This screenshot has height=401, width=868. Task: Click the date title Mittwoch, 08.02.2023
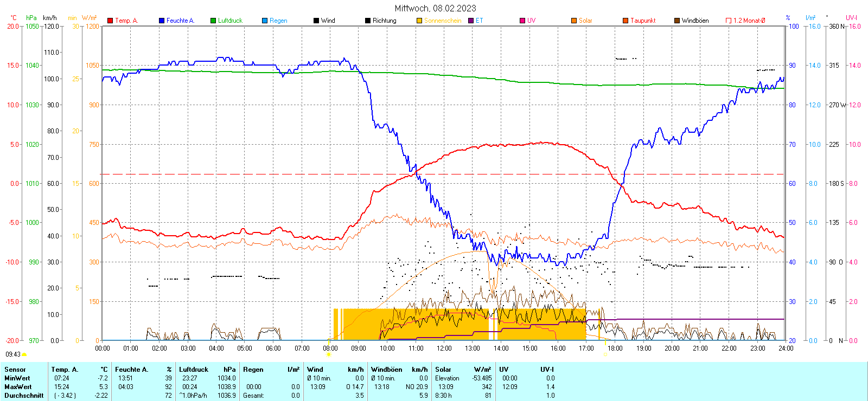tap(435, 8)
